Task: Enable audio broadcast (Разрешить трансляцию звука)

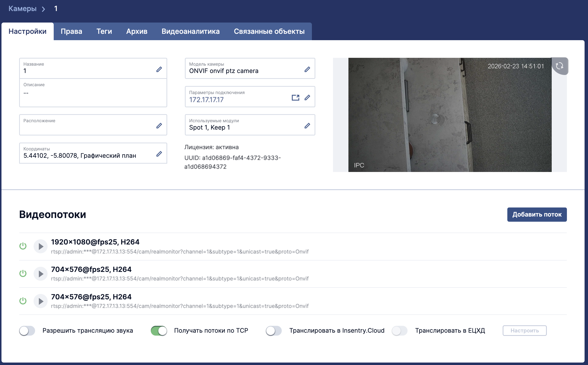Action: click(x=27, y=331)
